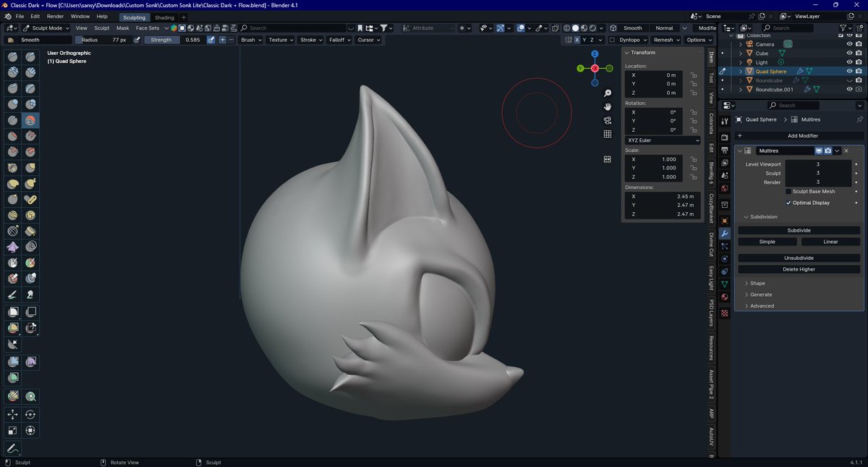Open Modifiers wrench properties tab
This screenshot has width=868, height=467.
tap(725, 233)
